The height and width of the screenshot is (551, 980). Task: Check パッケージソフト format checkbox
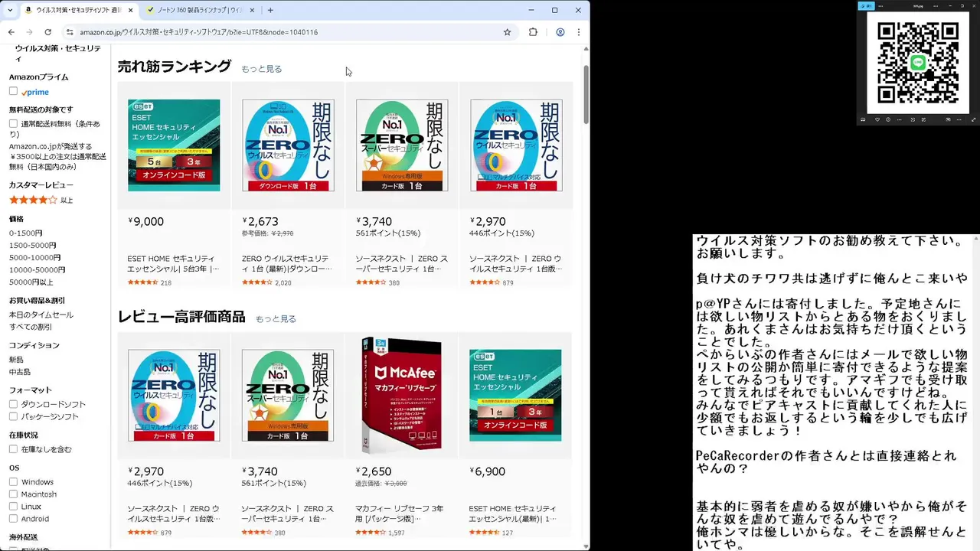tap(14, 416)
